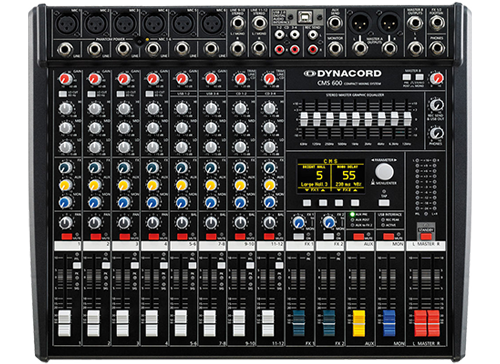The height and width of the screenshot is (364, 500).
Task: Click the 12kHz graphic equalizer slider
Action: 407,119
